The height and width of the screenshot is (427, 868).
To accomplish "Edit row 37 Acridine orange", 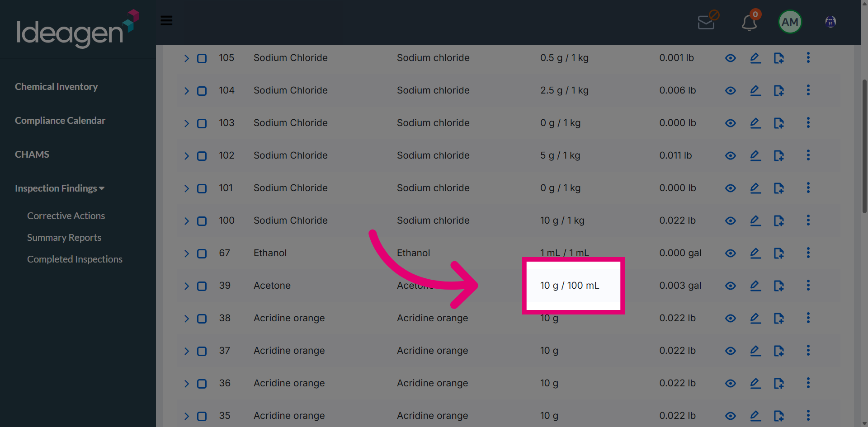I will coord(755,351).
